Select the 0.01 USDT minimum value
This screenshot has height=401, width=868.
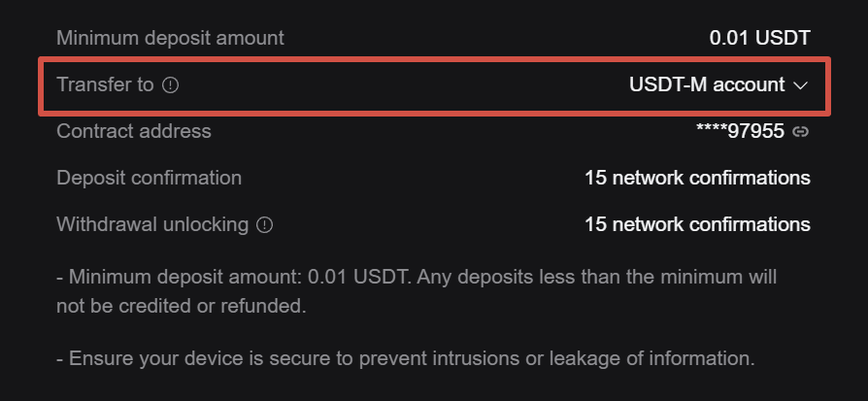[x=759, y=38]
